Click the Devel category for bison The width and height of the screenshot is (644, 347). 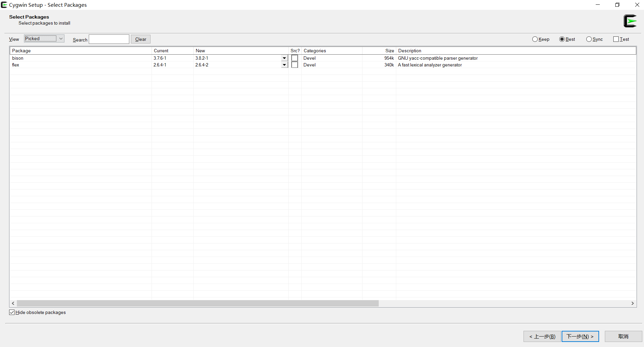coord(310,58)
